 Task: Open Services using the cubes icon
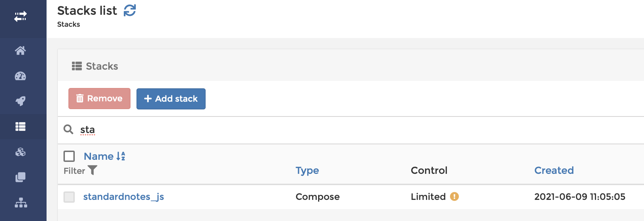[20, 152]
